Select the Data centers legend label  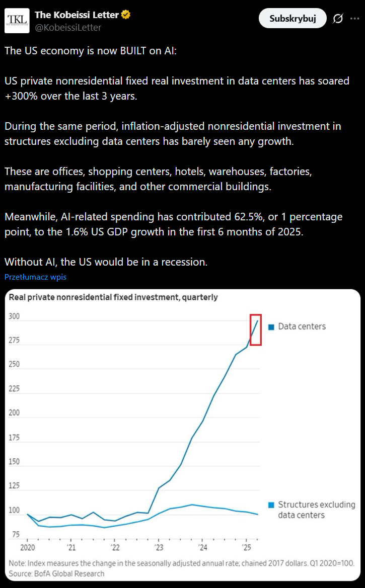coord(302,326)
